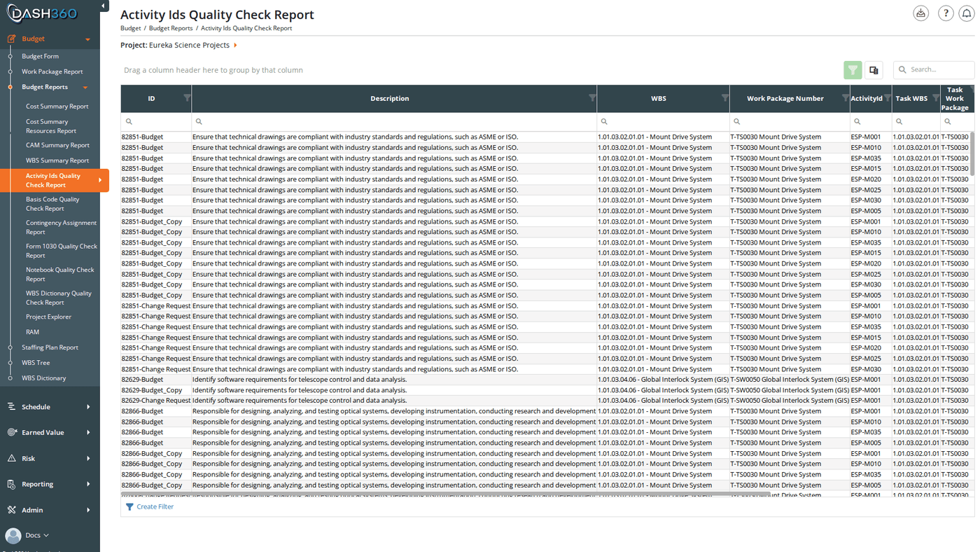Click the Reporting icon in sidebar

[x=11, y=484]
